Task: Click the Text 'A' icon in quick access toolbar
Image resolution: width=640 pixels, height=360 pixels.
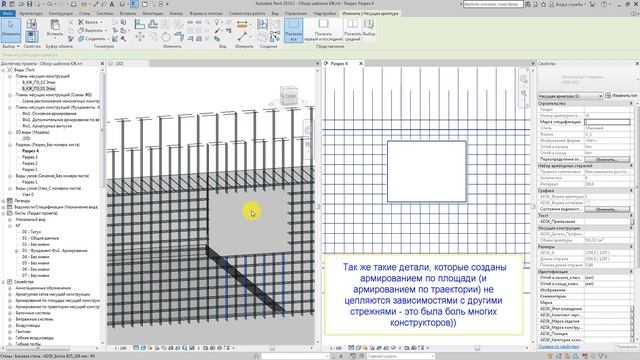Action: (111, 4)
